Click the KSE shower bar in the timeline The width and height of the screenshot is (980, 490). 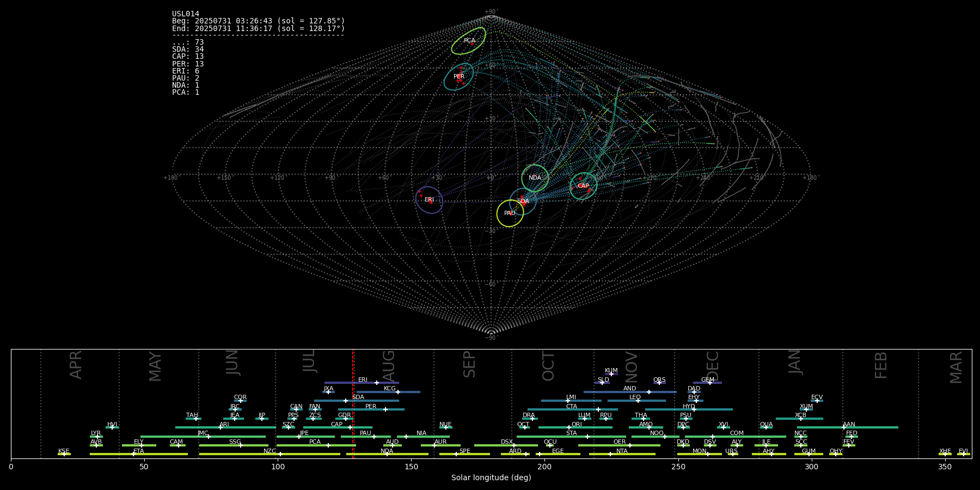64,454
